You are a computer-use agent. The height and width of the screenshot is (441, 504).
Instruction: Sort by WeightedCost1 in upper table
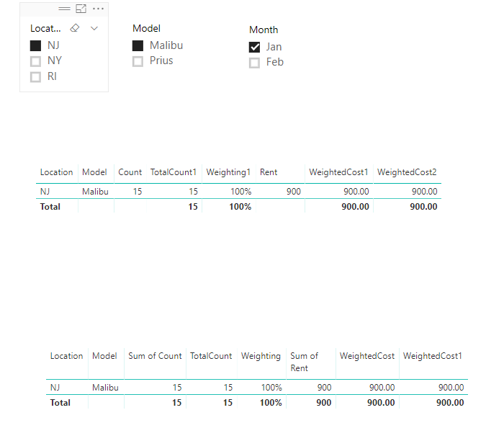pyautogui.click(x=338, y=172)
